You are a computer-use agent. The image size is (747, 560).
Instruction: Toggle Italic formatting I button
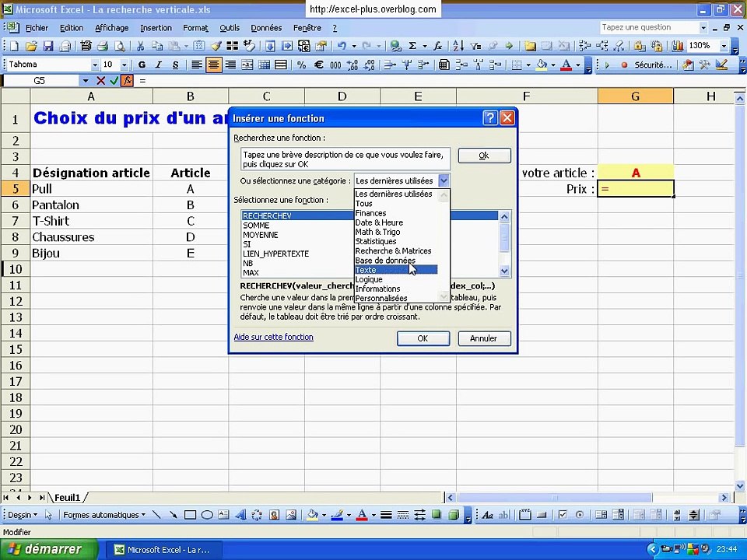(159, 65)
